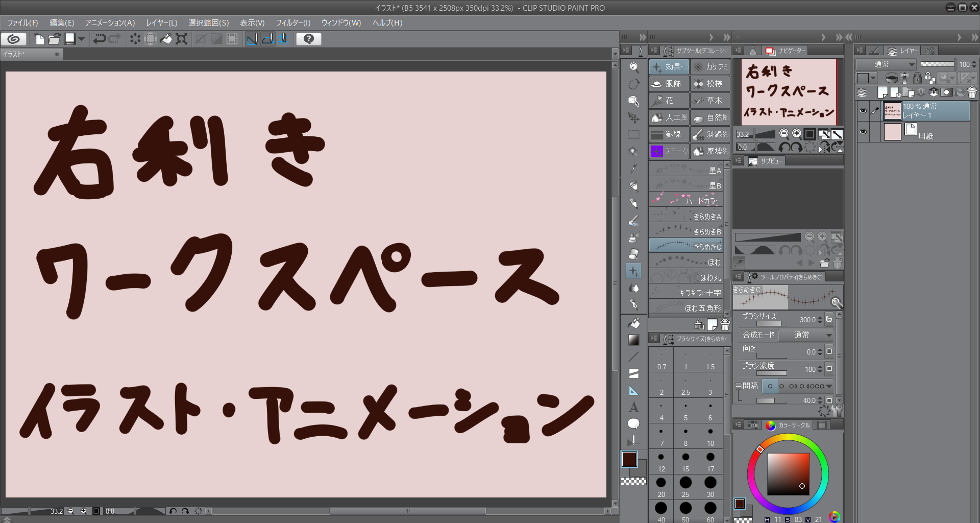
Task: Hide the 用紙 paper layer eye icon
Action: pos(863,132)
